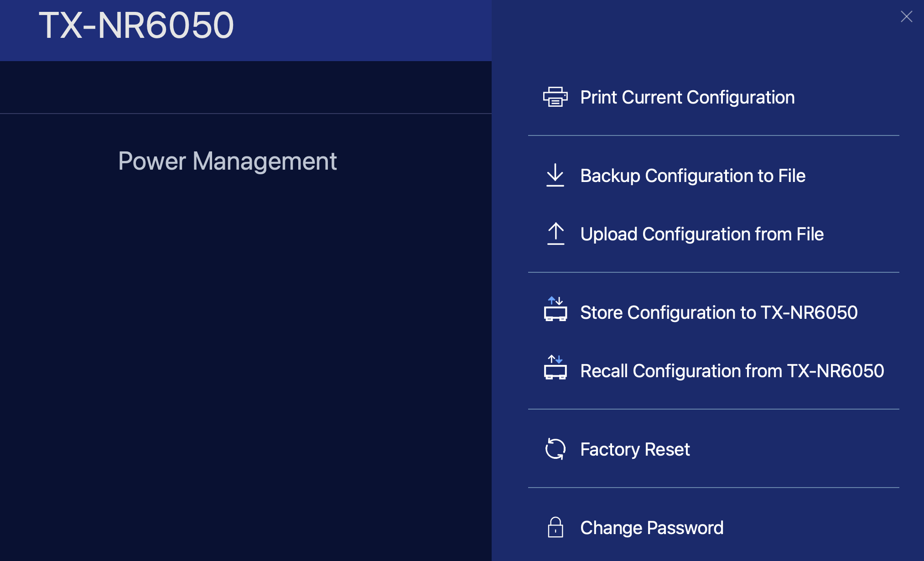Viewport: 924px width, 561px height.
Task: Choose Upload Configuration from File
Action: pos(701,234)
